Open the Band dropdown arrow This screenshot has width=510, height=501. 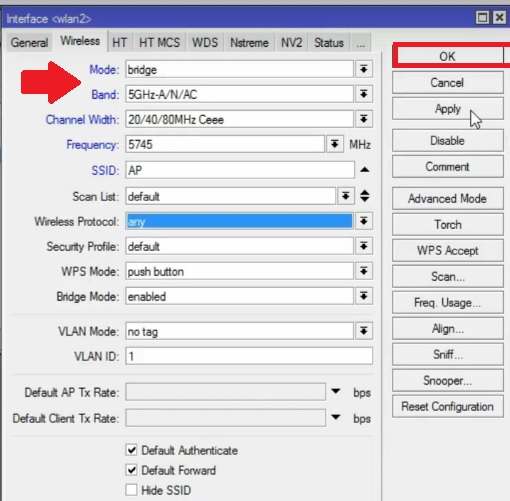(364, 94)
